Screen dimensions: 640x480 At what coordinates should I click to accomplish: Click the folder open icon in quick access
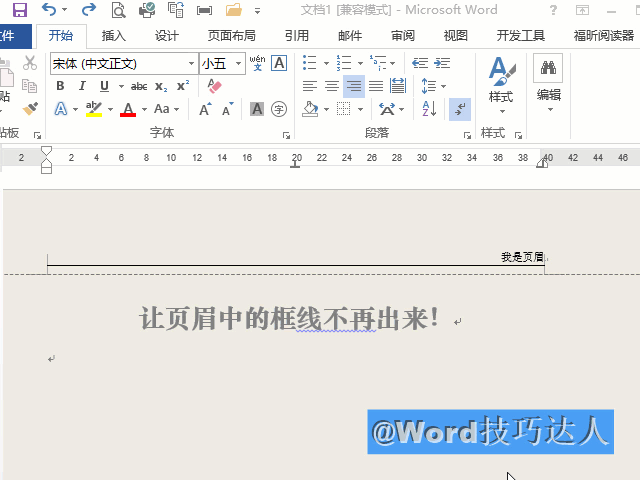click(233, 10)
